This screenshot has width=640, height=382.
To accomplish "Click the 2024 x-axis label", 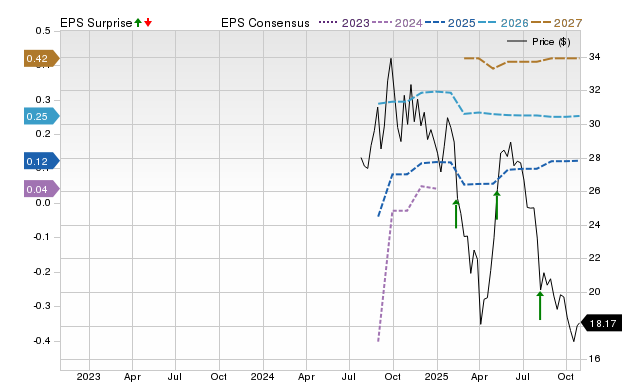I will tap(262, 376).
